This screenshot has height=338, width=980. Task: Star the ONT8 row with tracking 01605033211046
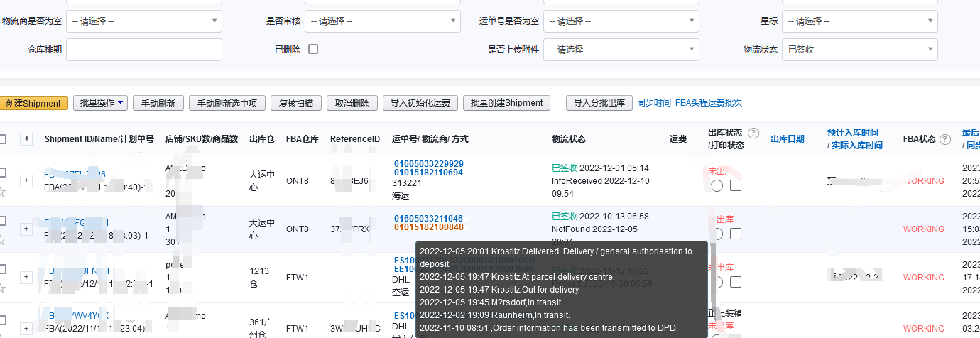[1, 239]
